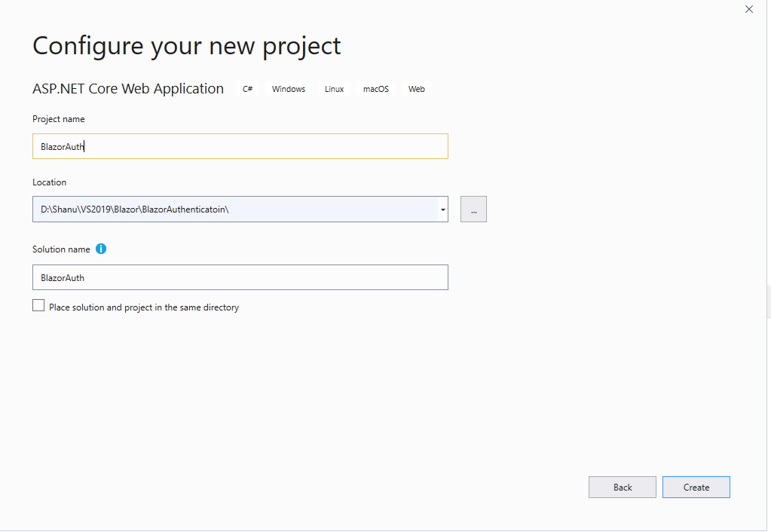Close the Configure your new project dialog
Viewport: 771px width, 532px height.
click(x=749, y=9)
